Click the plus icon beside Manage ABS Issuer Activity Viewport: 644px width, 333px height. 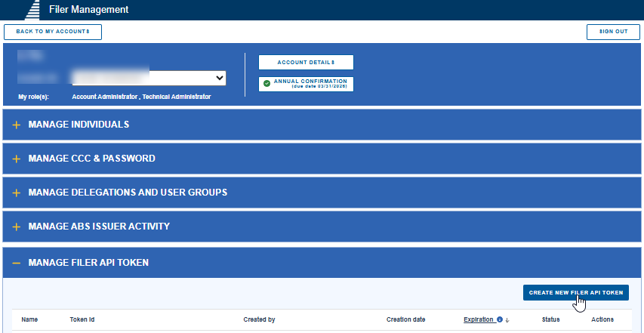click(17, 227)
